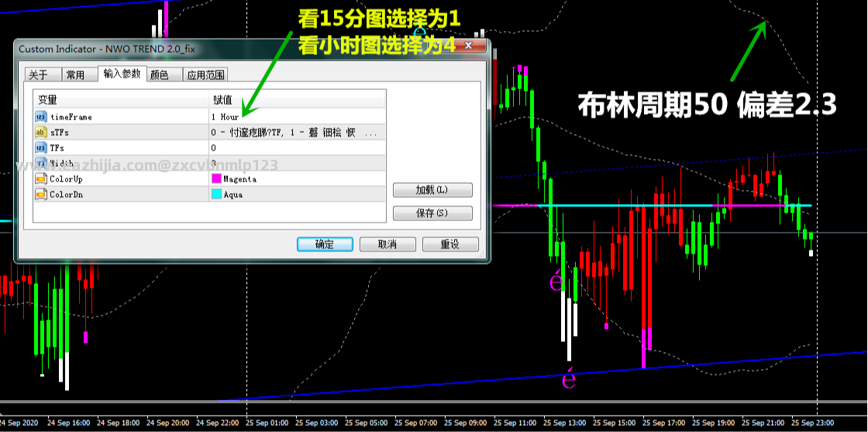Select the 输入参数 tab
868x432 pixels.
[122, 74]
